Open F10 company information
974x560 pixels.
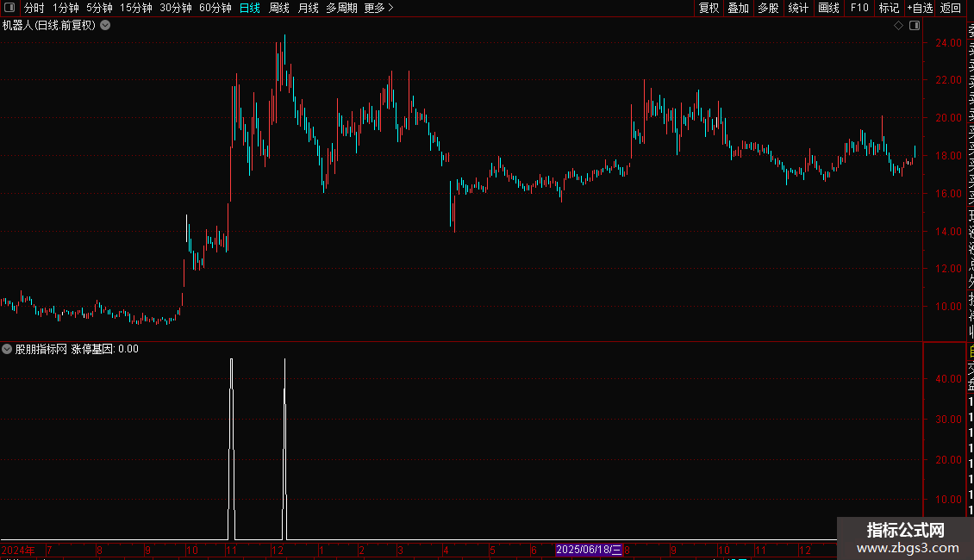point(859,8)
